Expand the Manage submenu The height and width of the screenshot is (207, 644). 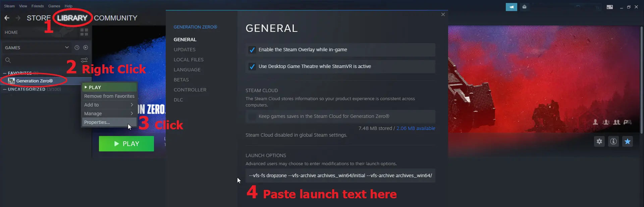point(109,114)
